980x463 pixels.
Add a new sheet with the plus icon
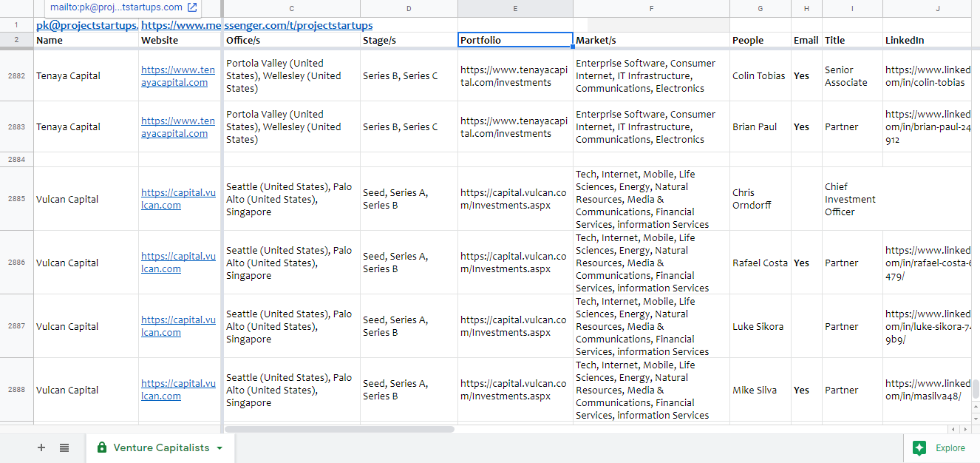point(41,447)
